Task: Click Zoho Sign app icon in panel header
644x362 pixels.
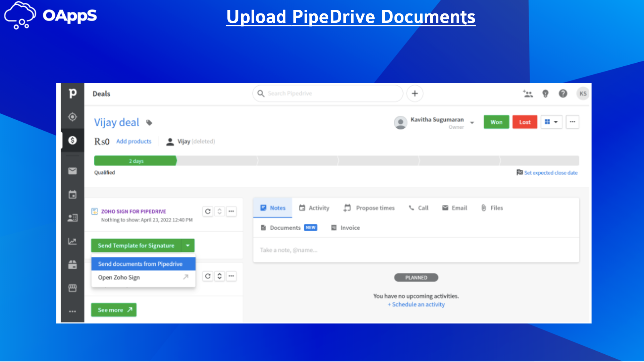Action: 95,211
